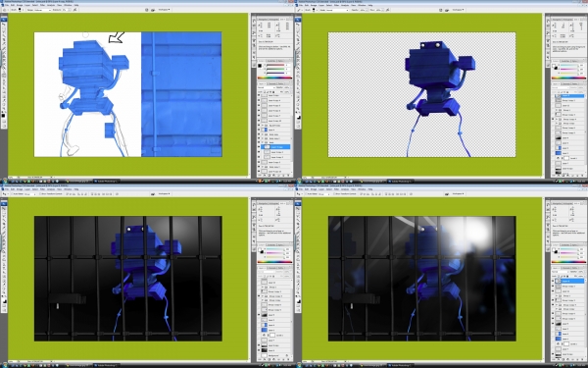Open Filter menu in the sketch window
Image resolution: width=588 pixels, height=368 pixels.
tap(42, 5)
